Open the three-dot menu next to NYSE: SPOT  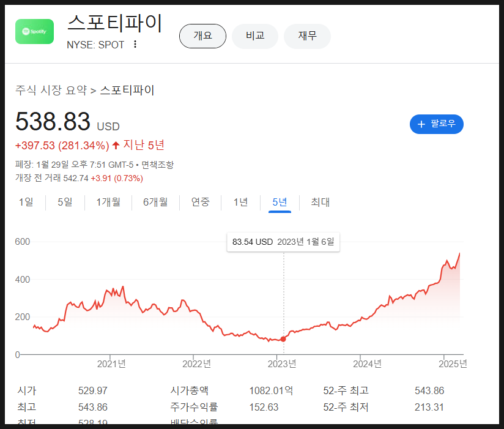coord(135,45)
